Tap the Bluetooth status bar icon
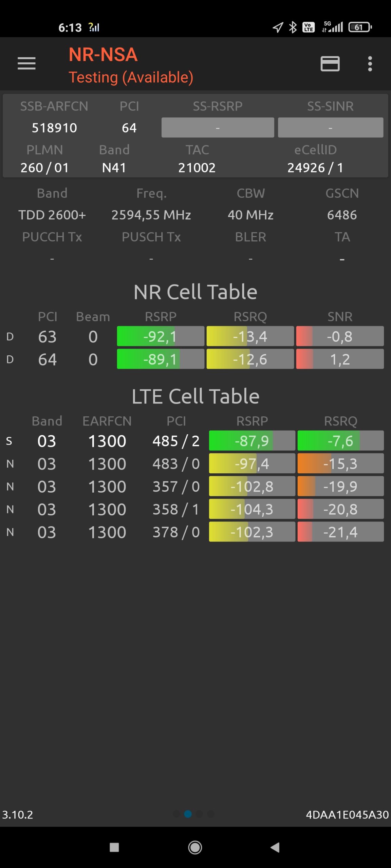Image resolution: width=391 pixels, height=868 pixels. (x=293, y=27)
